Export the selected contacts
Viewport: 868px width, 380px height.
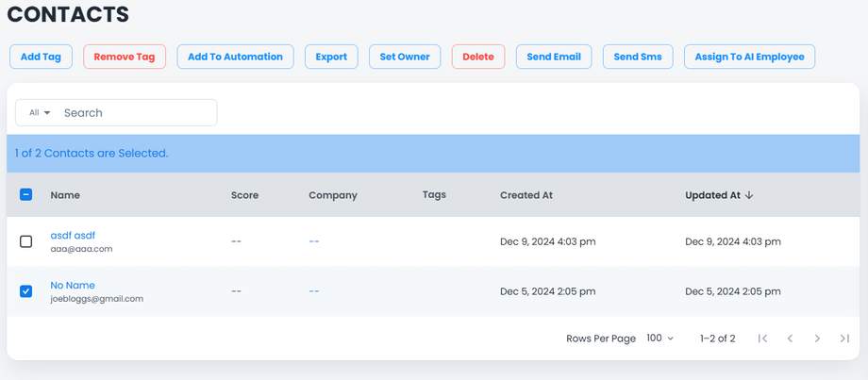(331, 57)
